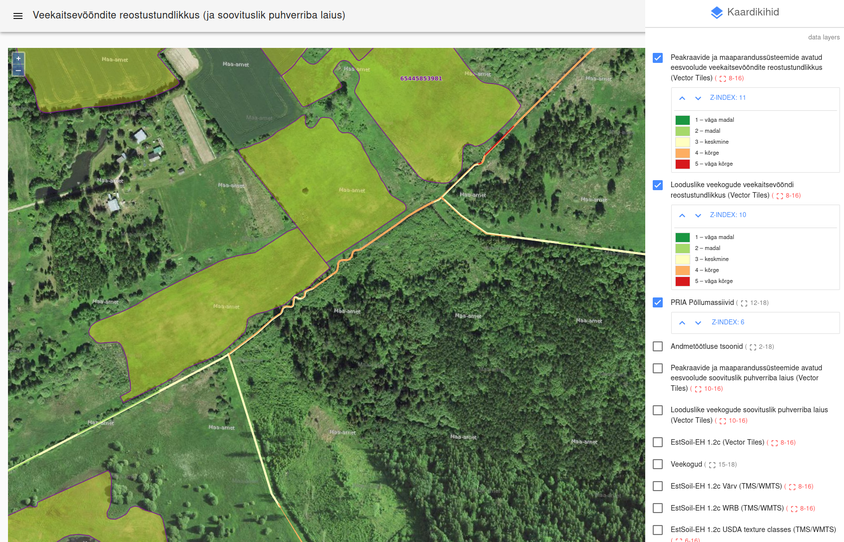The image size is (844, 542).
Task: Open the hamburger menu
Action: (17, 16)
